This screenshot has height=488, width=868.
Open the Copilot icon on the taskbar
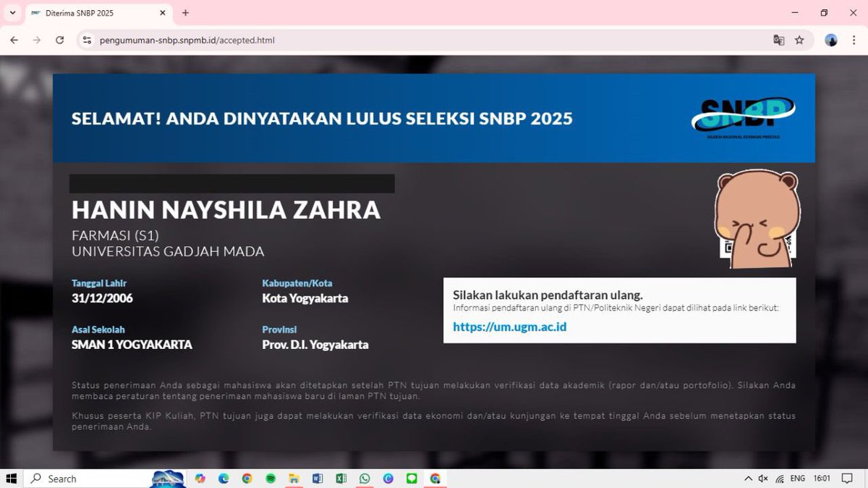tap(200, 479)
